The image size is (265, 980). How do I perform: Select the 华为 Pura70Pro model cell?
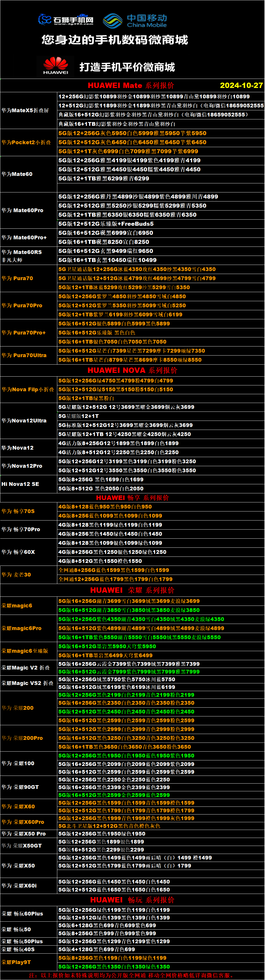tap(29, 305)
